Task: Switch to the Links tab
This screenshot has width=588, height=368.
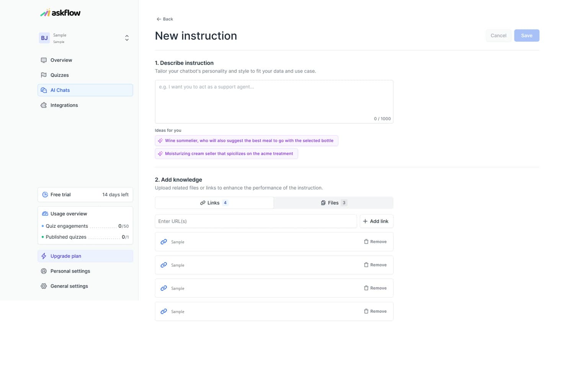Action: [214, 203]
